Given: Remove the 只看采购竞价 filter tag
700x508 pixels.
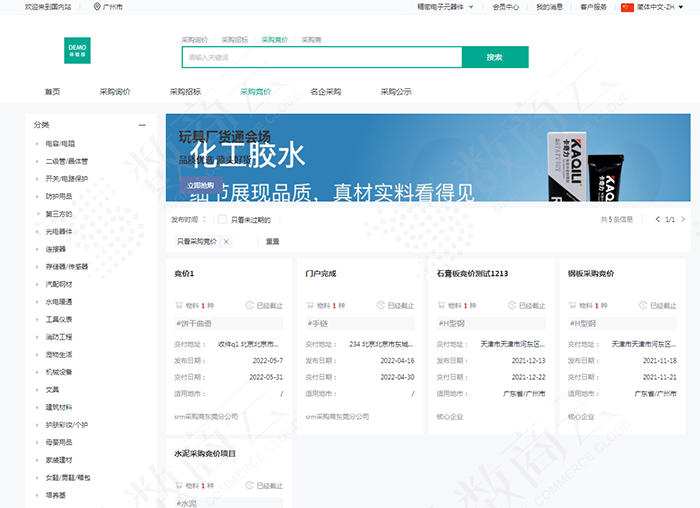Looking at the screenshot, I should click(226, 242).
